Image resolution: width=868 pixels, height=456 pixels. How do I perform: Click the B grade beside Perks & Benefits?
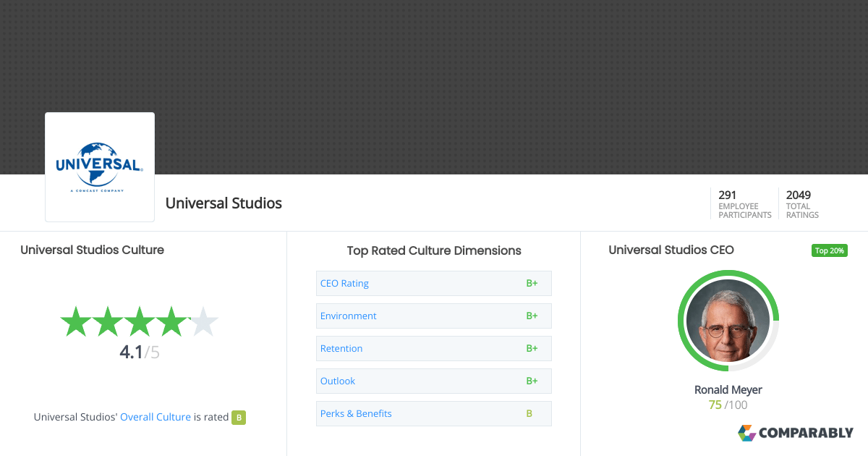tap(528, 413)
